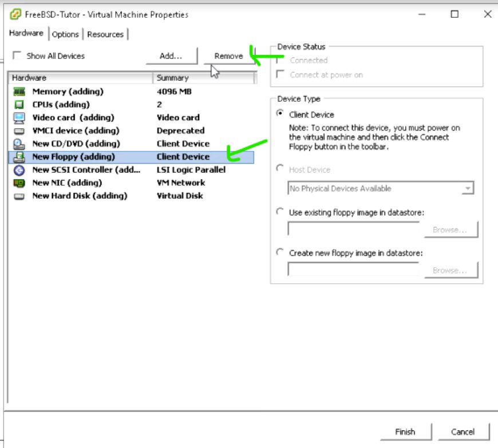Click the Summary column header
Viewport: 498px width, 448px height.
point(204,78)
